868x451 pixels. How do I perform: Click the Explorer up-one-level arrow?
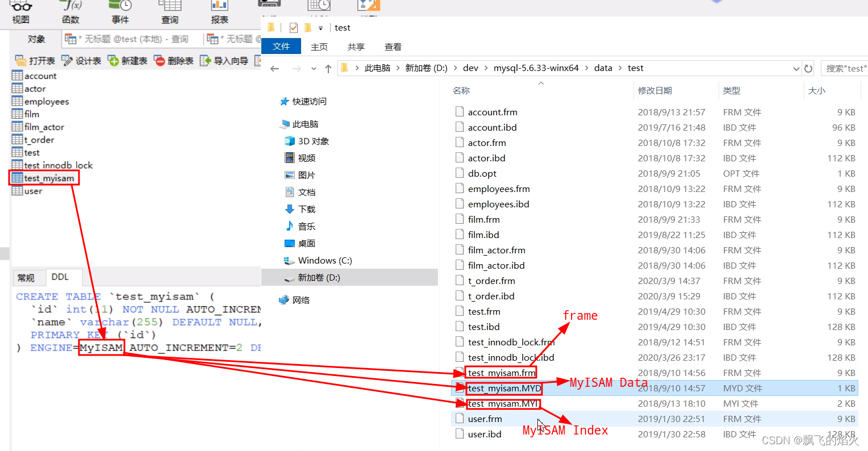point(328,68)
